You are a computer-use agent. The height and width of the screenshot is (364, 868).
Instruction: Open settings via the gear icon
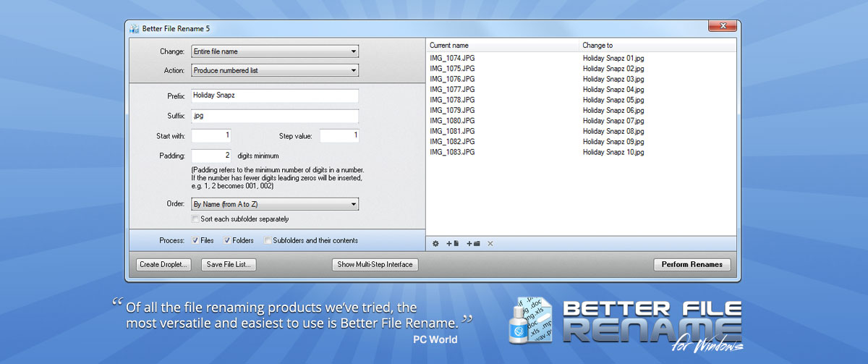pyautogui.click(x=435, y=244)
